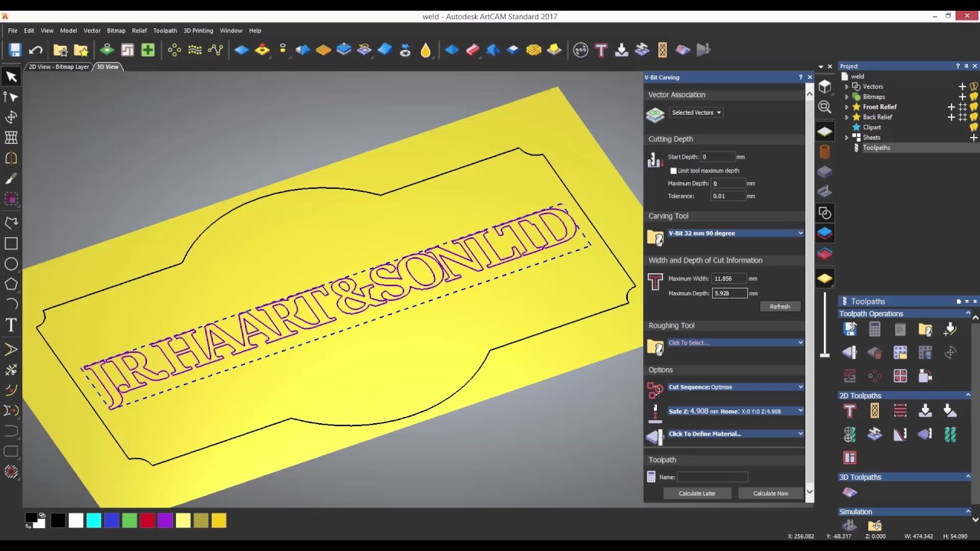Select the Toolpaths item in Project tree
980x551 pixels.
[877, 148]
